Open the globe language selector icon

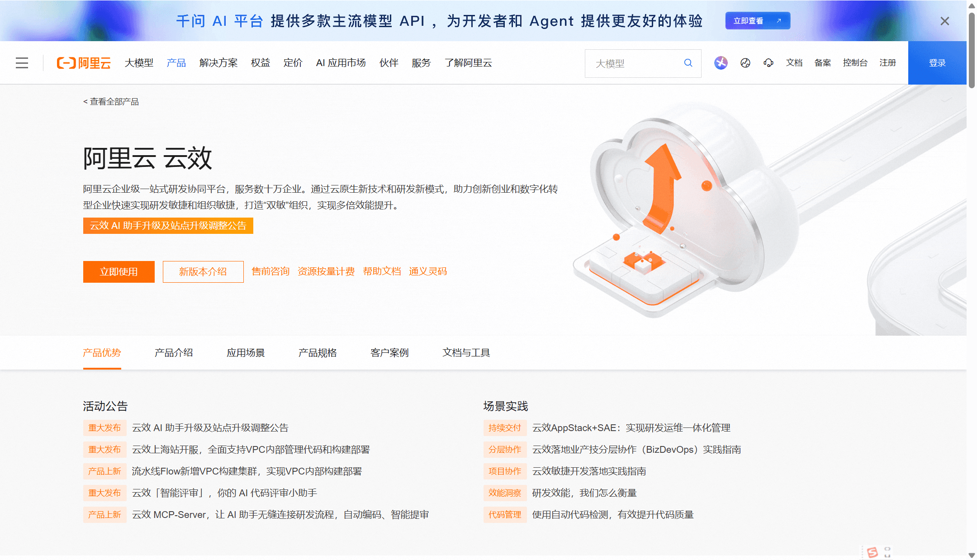click(745, 63)
